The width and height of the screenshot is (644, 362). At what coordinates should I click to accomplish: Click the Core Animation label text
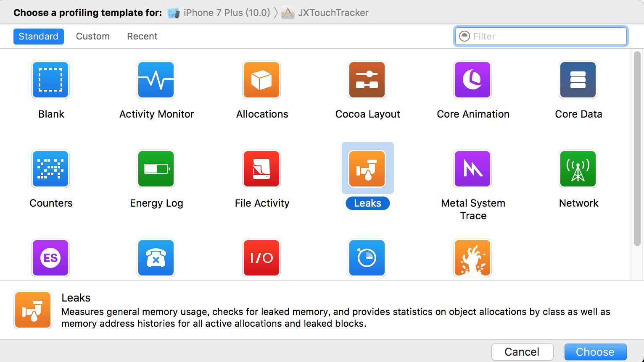(x=473, y=114)
